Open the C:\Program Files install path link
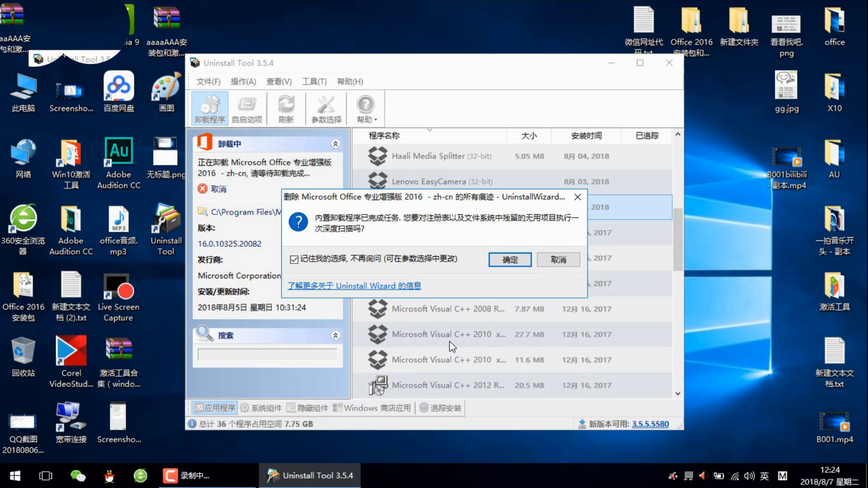 (x=246, y=212)
